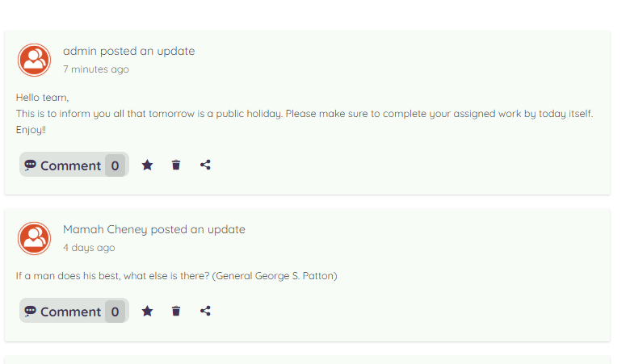Open Mamah Cheney profile name link
630x364 pixels.
105,229
